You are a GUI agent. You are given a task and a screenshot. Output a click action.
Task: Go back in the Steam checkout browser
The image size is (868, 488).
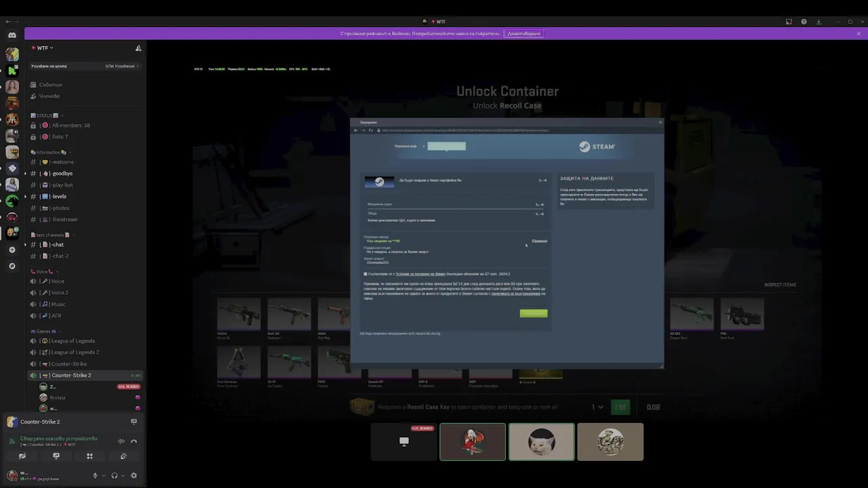click(x=356, y=130)
